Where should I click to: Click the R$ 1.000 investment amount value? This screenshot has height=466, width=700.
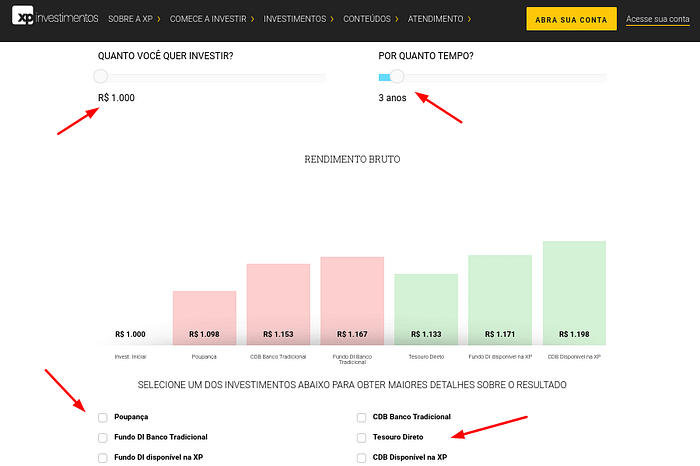tap(117, 98)
